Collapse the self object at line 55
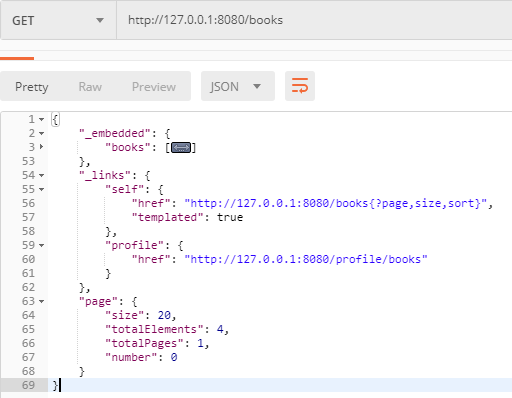Screen dimensions: 512x398 pyautogui.click(x=41, y=189)
